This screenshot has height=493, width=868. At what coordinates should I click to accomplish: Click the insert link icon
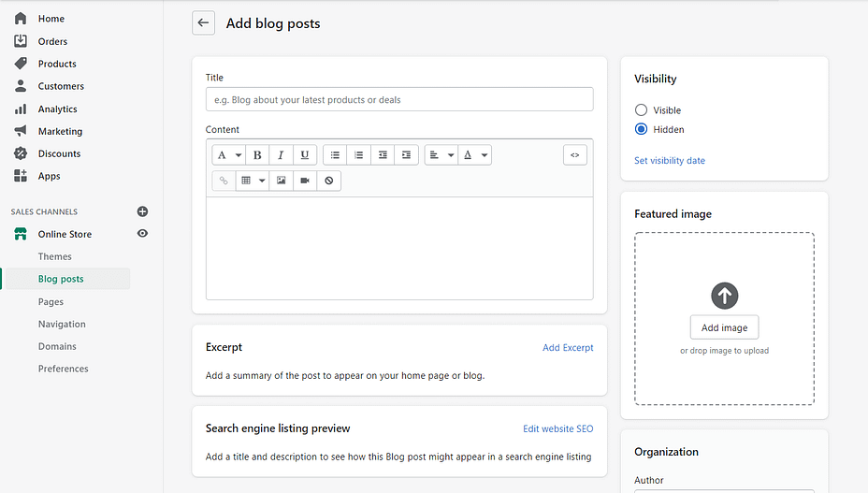coord(224,181)
